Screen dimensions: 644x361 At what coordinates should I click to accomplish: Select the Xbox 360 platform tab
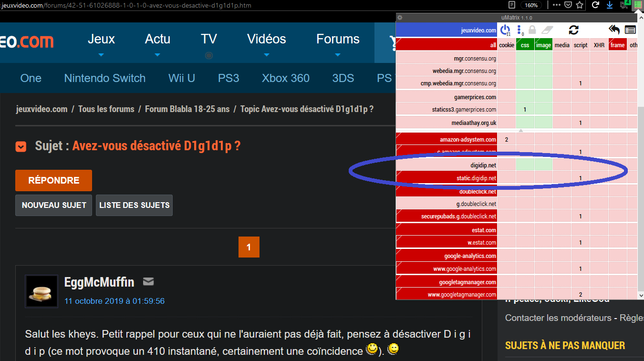click(286, 78)
